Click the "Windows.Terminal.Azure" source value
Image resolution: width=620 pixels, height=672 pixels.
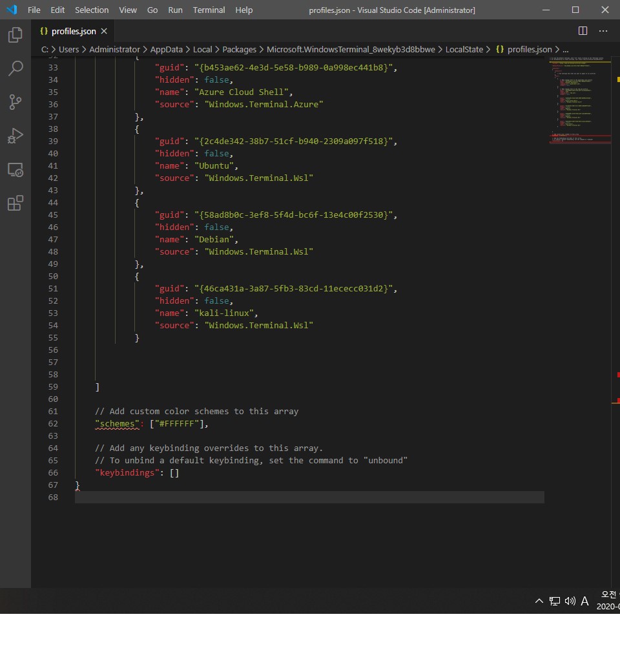coord(263,104)
